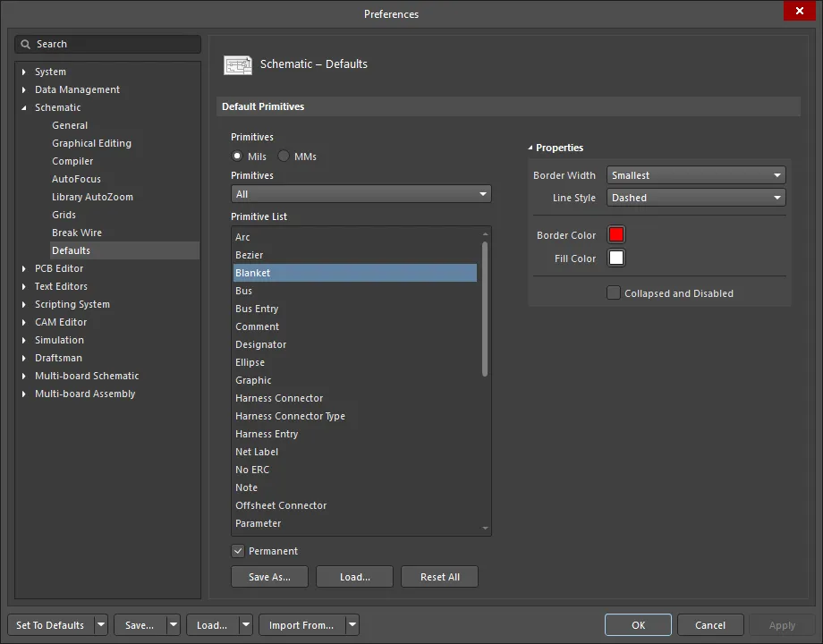Open the Border Width dropdown
The image size is (823, 644).
pyautogui.click(x=696, y=175)
